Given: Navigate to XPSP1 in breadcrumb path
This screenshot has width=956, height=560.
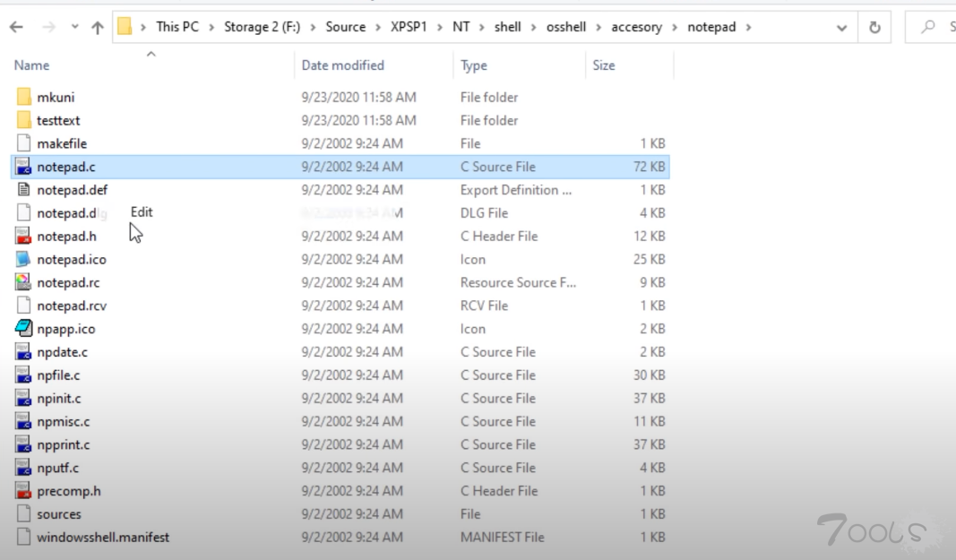Looking at the screenshot, I should (x=408, y=27).
